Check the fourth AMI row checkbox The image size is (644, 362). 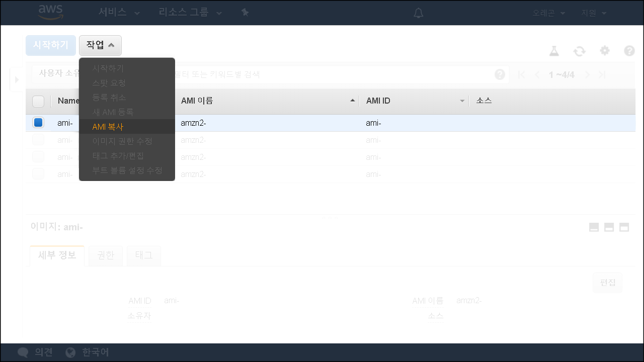click(38, 174)
